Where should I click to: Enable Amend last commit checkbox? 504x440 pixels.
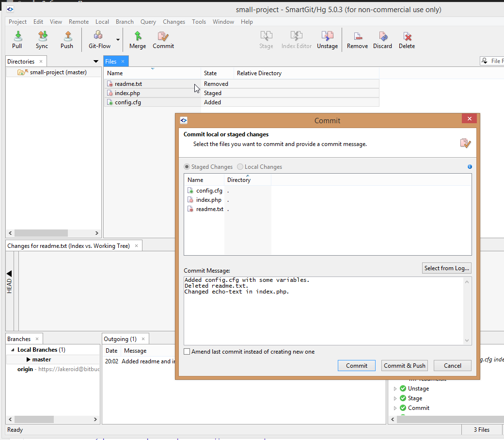click(187, 352)
